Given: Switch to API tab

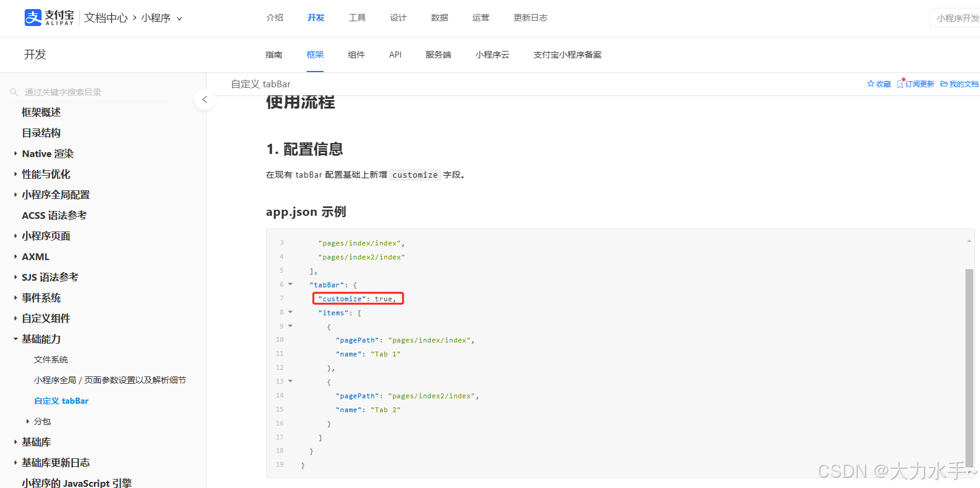Looking at the screenshot, I should (x=395, y=55).
